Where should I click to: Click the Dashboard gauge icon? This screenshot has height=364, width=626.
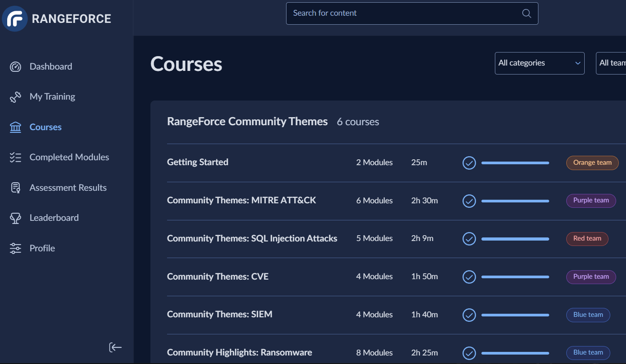point(15,67)
